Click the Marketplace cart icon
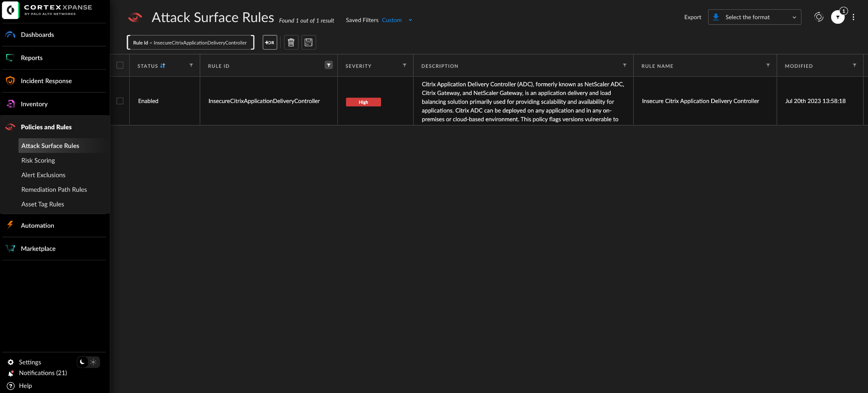The image size is (868, 393). pyautogui.click(x=10, y=248)
